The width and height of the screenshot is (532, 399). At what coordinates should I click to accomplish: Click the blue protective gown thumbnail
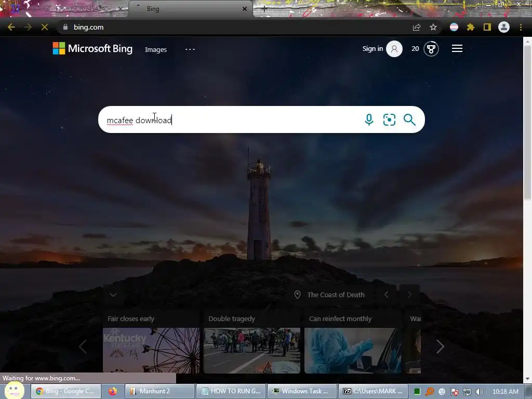pyautogui.click(x=353, y=351)
